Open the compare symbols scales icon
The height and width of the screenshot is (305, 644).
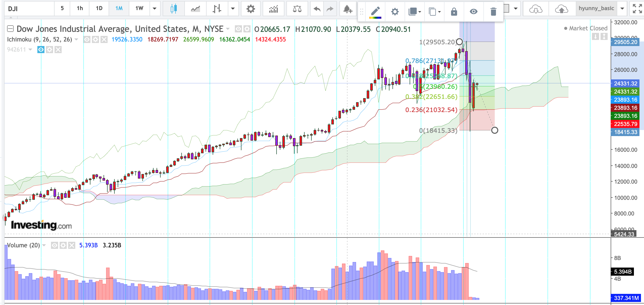click(297, 9)
